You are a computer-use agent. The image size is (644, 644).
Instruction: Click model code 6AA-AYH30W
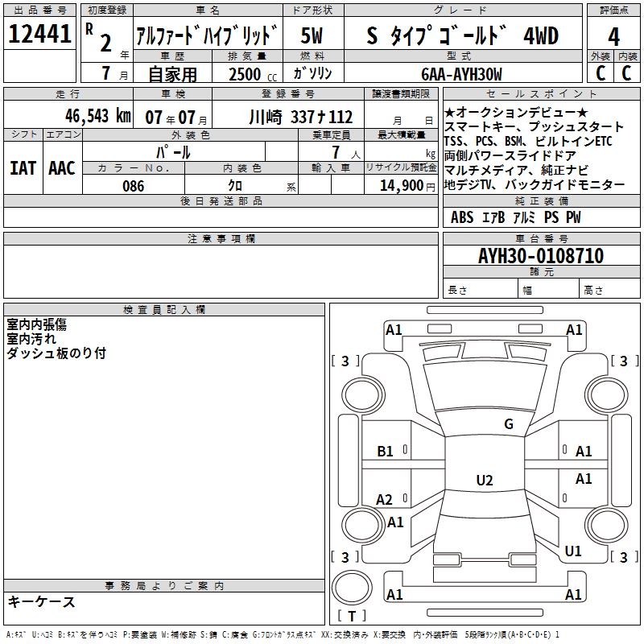[x=461, y=74]
